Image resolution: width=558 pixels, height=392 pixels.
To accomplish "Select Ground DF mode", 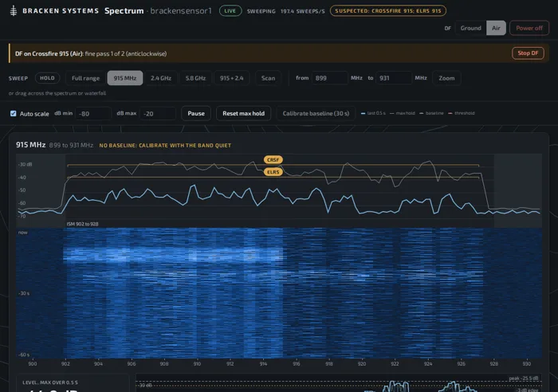I will [x=470, y=28].
